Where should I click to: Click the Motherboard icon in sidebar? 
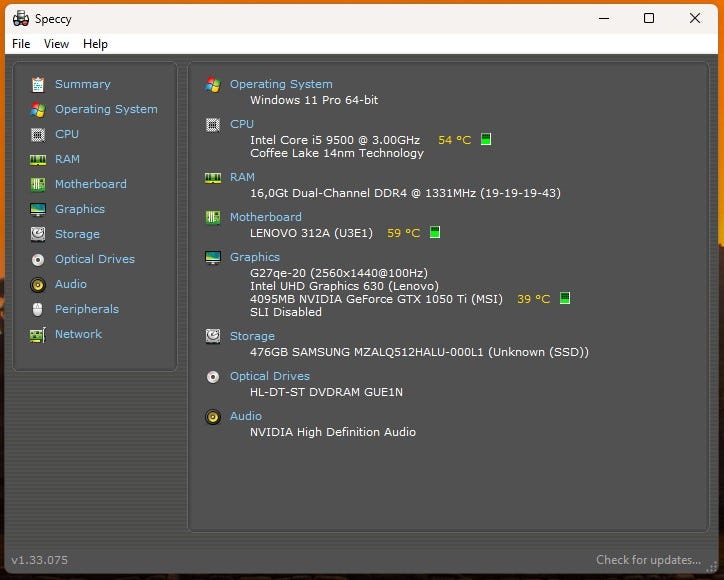pos(38,184)
